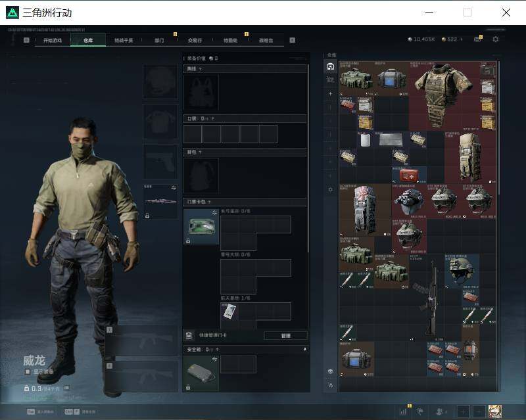
Task: Click the 胸挂 help question mark
Action: click(x=201, y=69)
